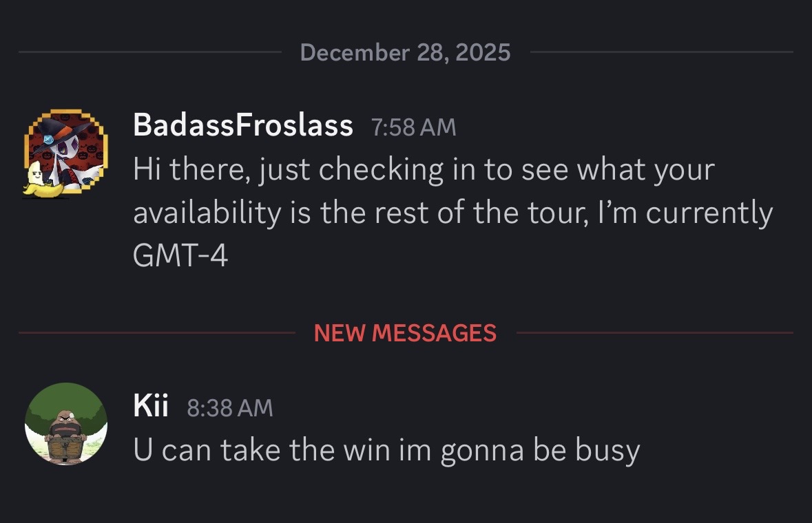Image resolution: width=812 pixels, height=523 pixels.
Task: Click the NEW MESSAGES divider label
Action: [405, 333]
